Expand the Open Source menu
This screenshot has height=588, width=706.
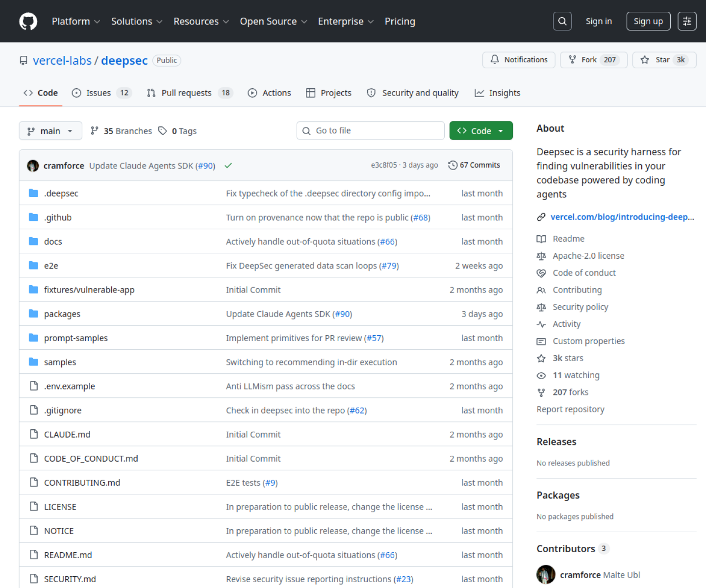(x=274, y=22)
